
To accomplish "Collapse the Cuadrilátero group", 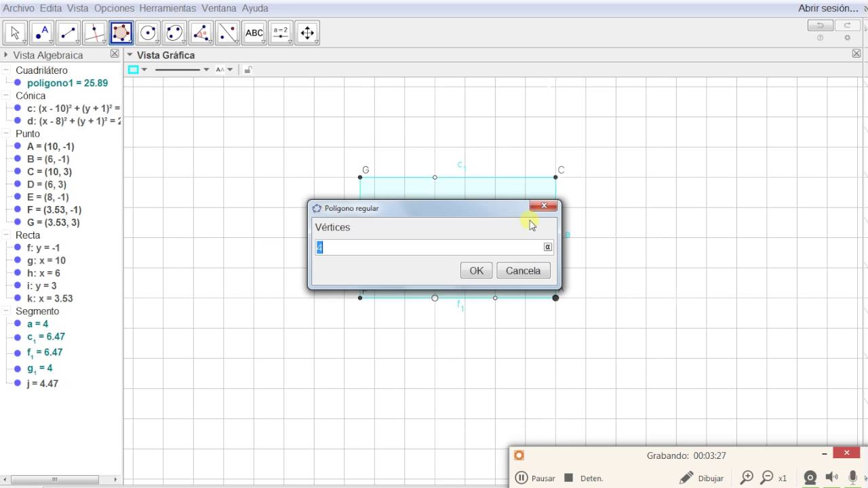I will point(6,70).
